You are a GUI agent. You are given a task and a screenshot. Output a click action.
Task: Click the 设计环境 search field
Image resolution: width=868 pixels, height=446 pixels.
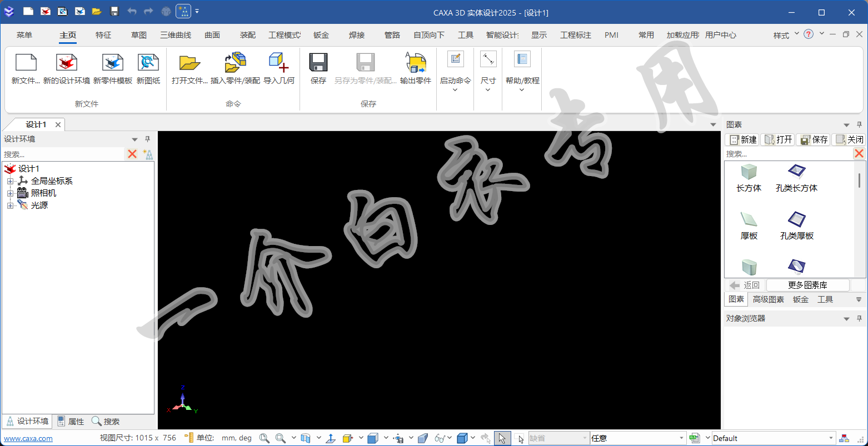[63, 154]
